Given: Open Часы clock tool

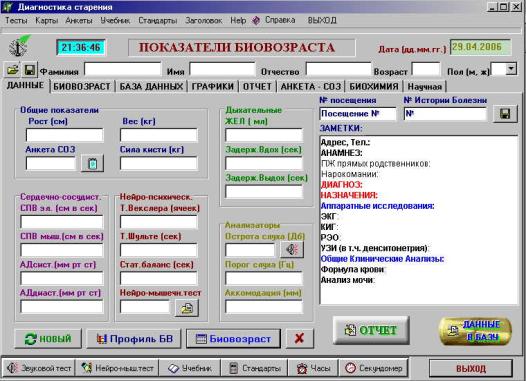Looking at the screenshot, I should point(314,368).
